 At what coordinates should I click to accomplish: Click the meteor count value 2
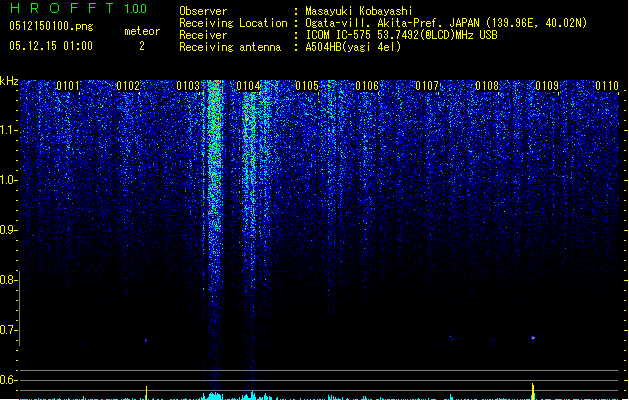click(x=142, y=46)
